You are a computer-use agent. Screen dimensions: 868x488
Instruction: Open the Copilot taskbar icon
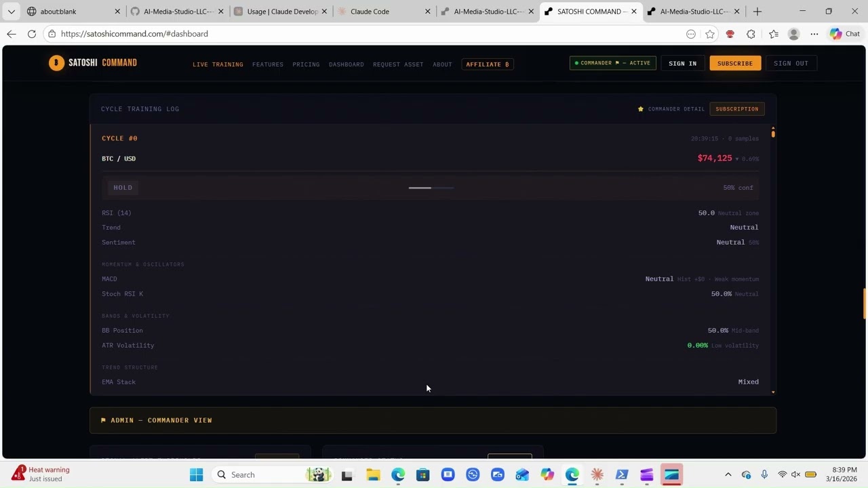click(547, 474)
